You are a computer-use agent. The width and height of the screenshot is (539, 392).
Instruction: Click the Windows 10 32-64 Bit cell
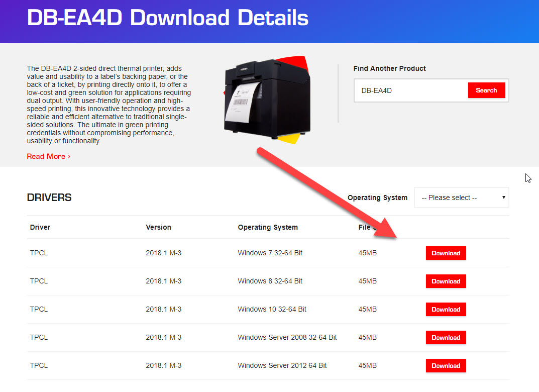click(272, 310)
